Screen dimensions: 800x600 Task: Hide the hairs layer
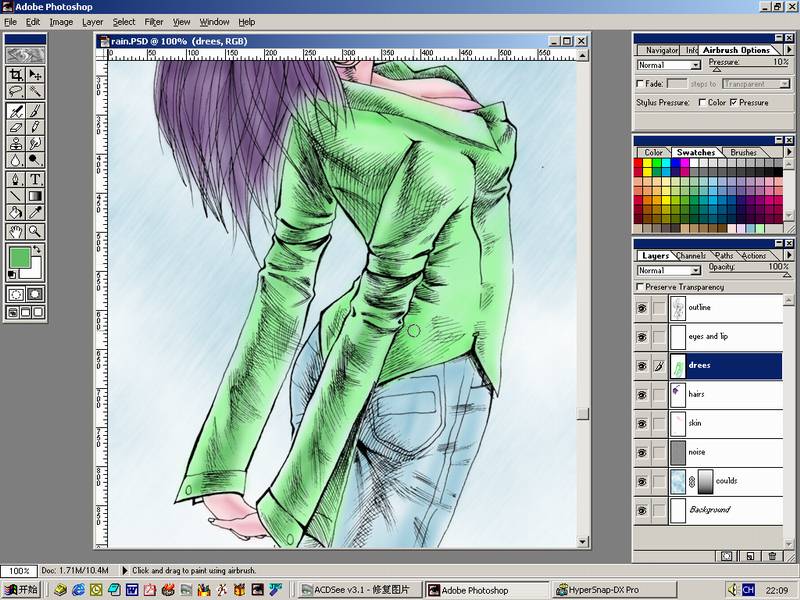[642, 394]
